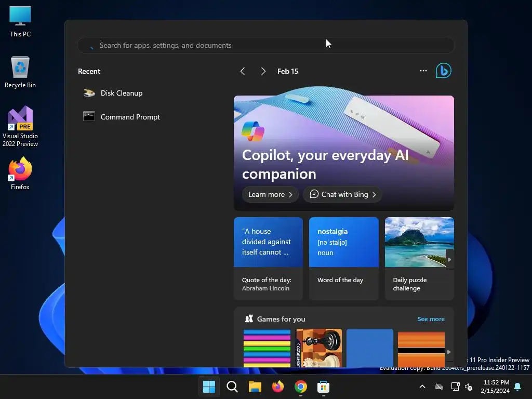Viewport: 532px width, 399px height.
Task: Click the Windows Start button
Action: pyautogui.click(x=209, y=387)
